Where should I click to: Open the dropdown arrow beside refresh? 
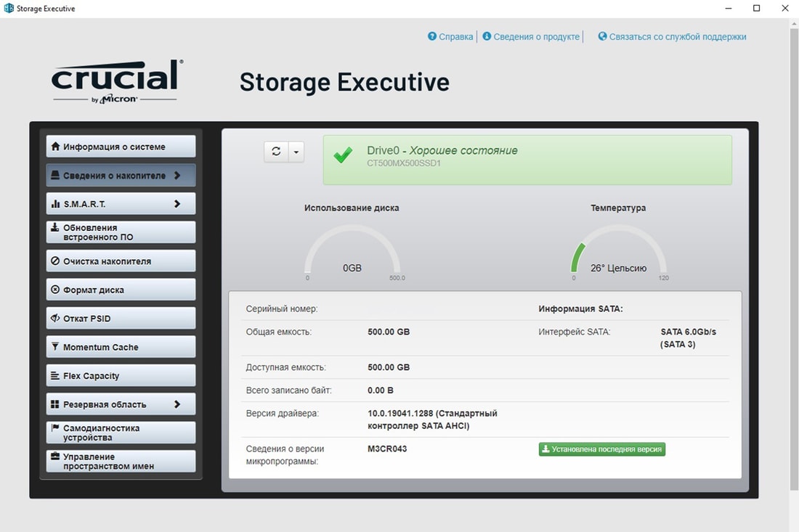pyautogui.click(x=296, y=152)
